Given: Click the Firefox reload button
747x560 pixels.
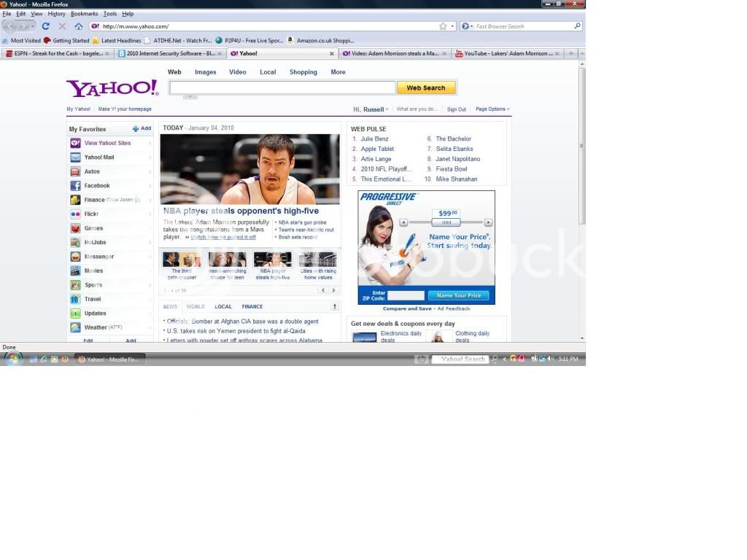Looking at the screenshot, I should click(46, 26).
